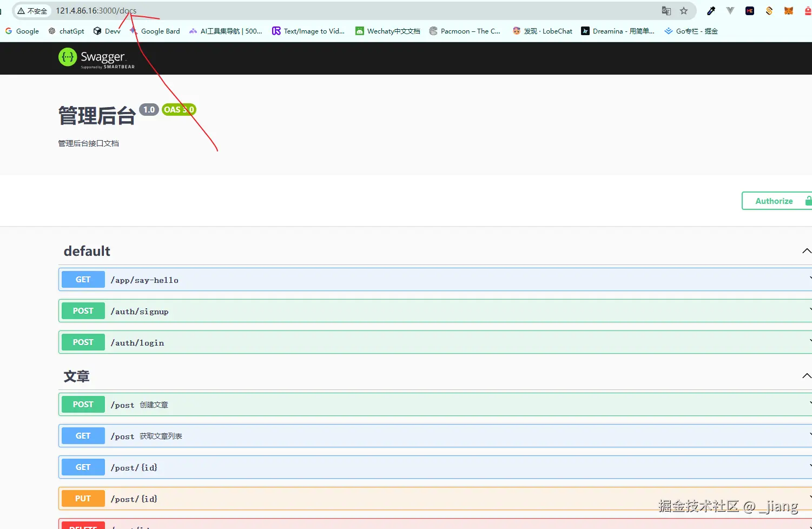The height and width of the screenshot is (529, 812).
Task: Open the Text/Image to Vid bookmark
Action: coord(308,31)
